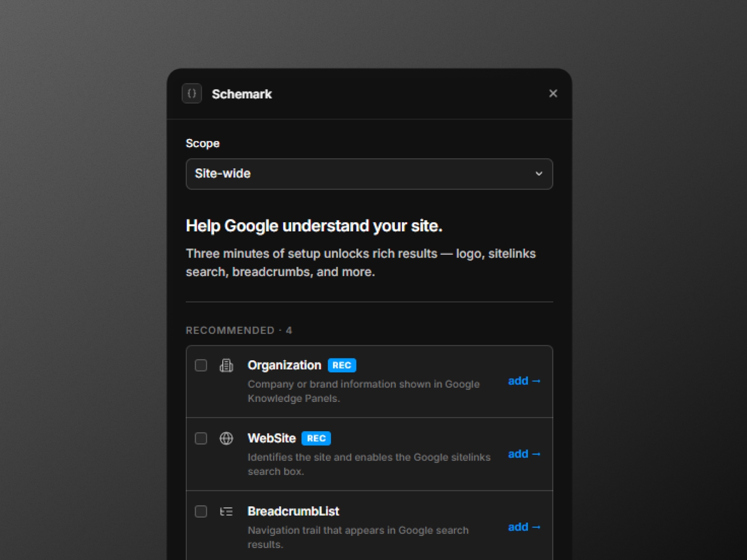
Task: Click the RECOMMENDED · 4 section header
Action: pos(239,330)
